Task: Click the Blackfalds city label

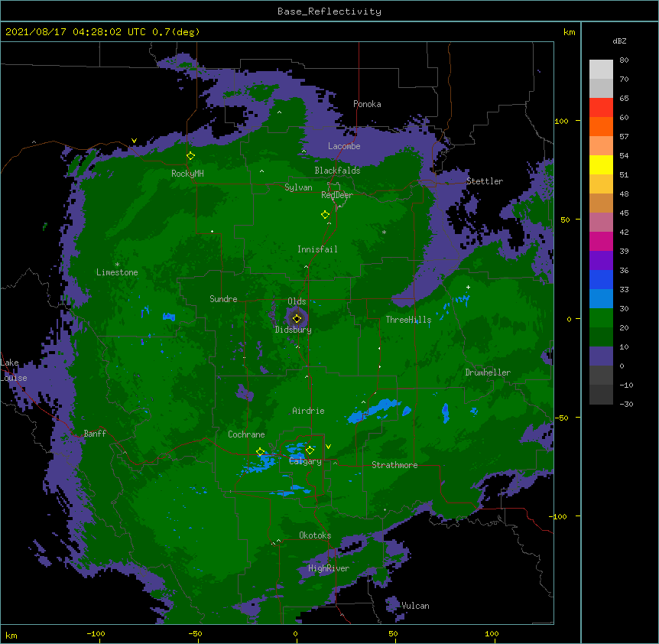Action: tap(337, 171)
